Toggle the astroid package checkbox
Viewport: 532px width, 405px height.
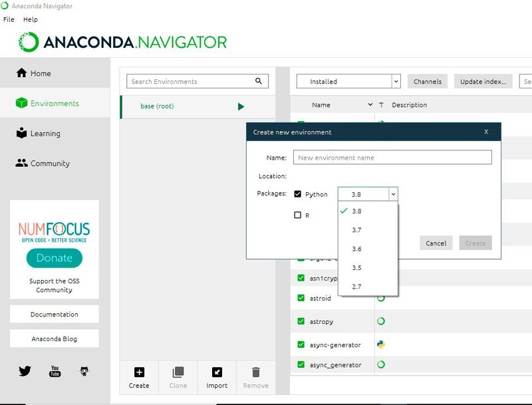(301, 298)
